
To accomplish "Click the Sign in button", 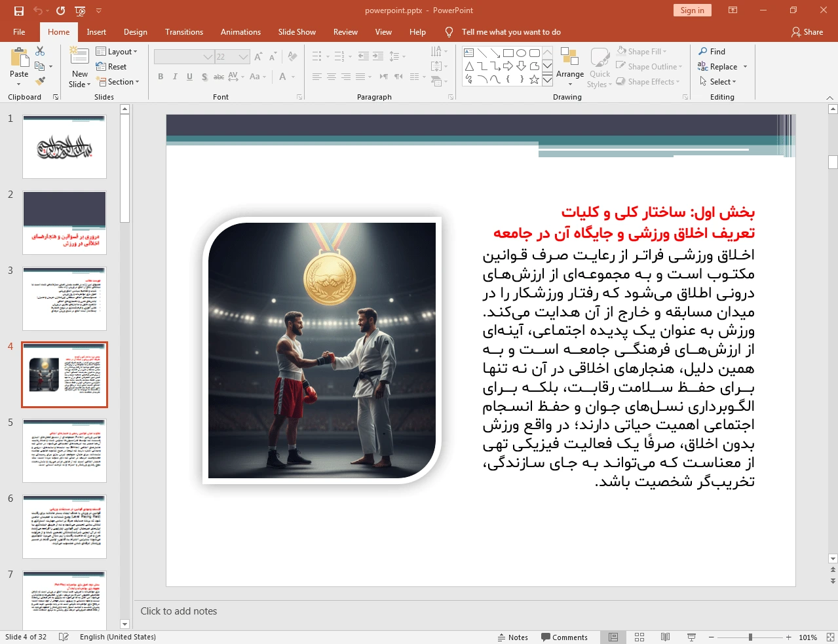I will click(692, 10).
